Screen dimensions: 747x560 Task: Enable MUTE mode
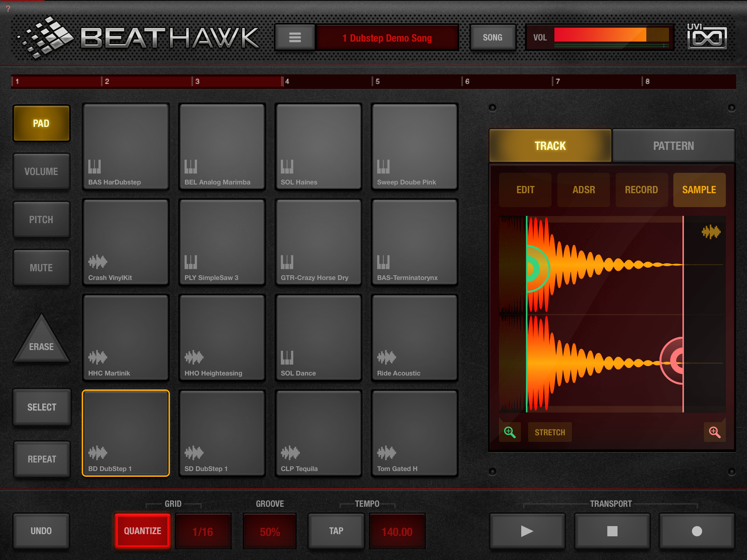click(x=41, y=268)
